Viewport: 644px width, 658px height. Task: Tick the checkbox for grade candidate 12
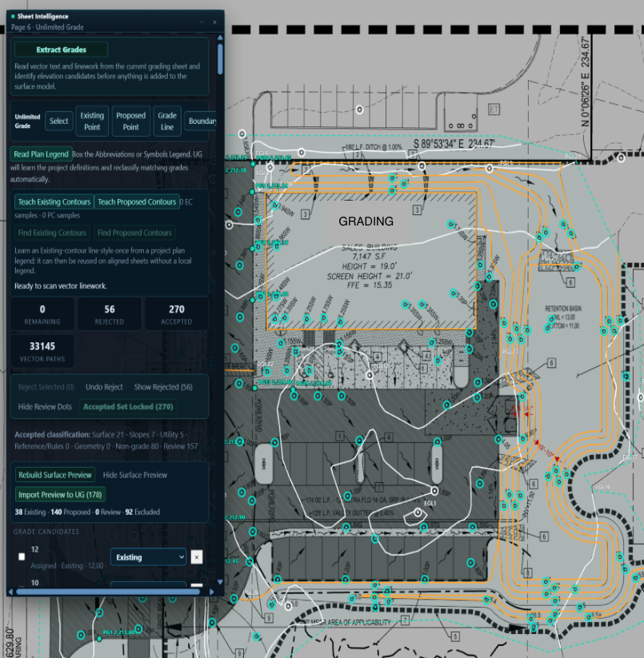tap(22, 556)
